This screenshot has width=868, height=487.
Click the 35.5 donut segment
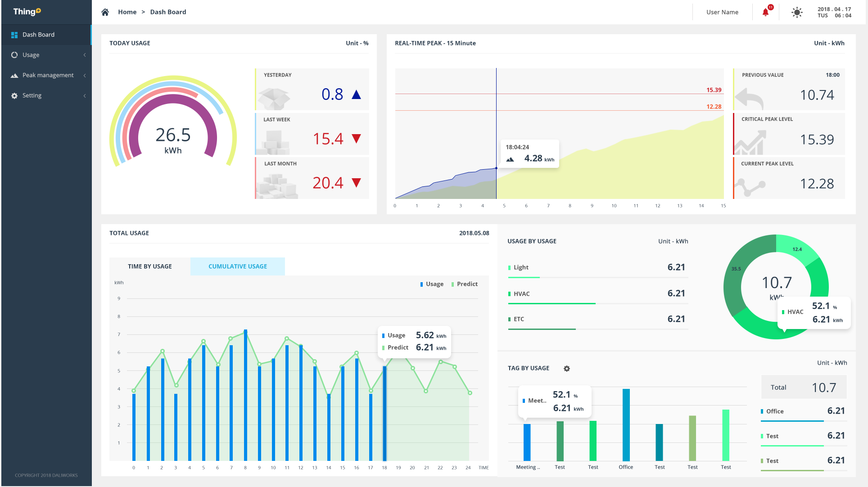click(x=737, y=269)
